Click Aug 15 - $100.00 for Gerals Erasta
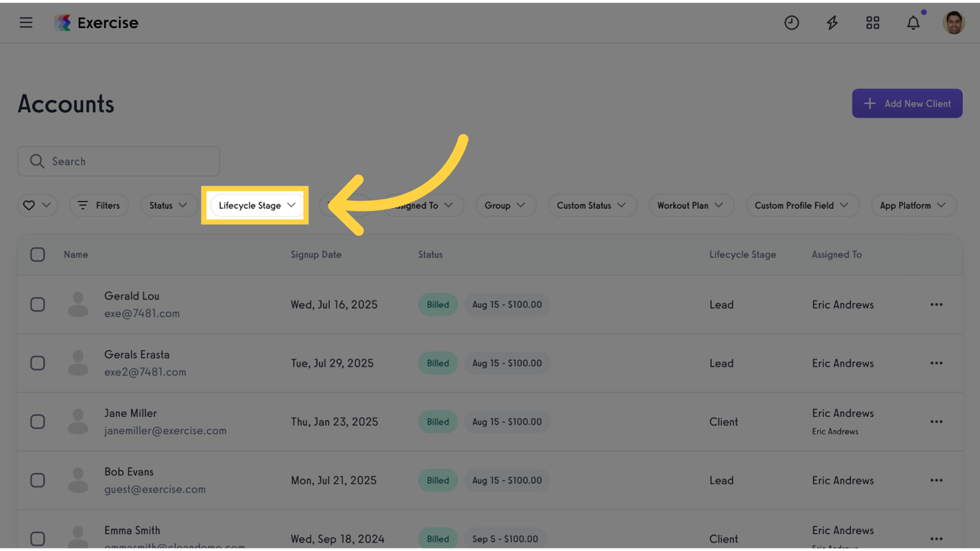Viewport: 980px width, 551px height. pos(507,363)
